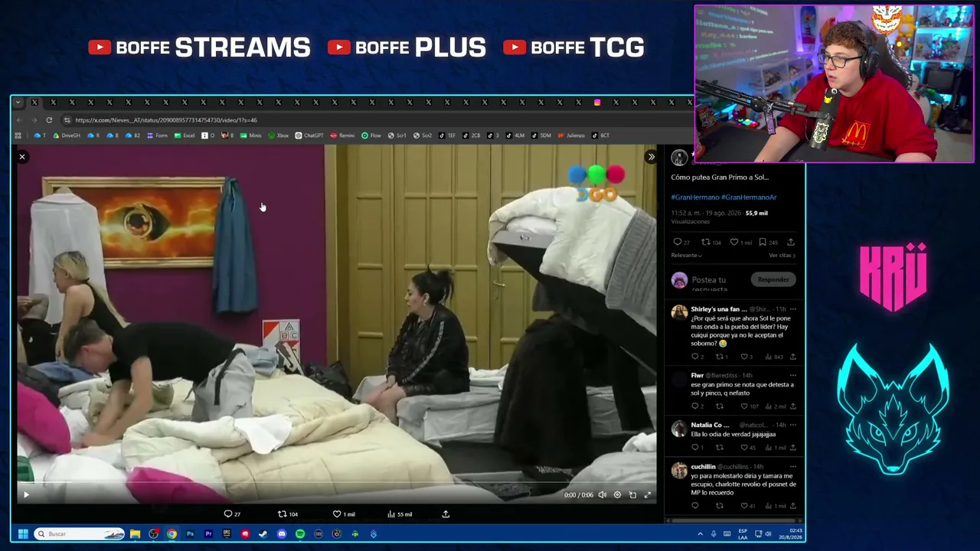
Task: Open Ver citas link
Action: pos(782,256)
